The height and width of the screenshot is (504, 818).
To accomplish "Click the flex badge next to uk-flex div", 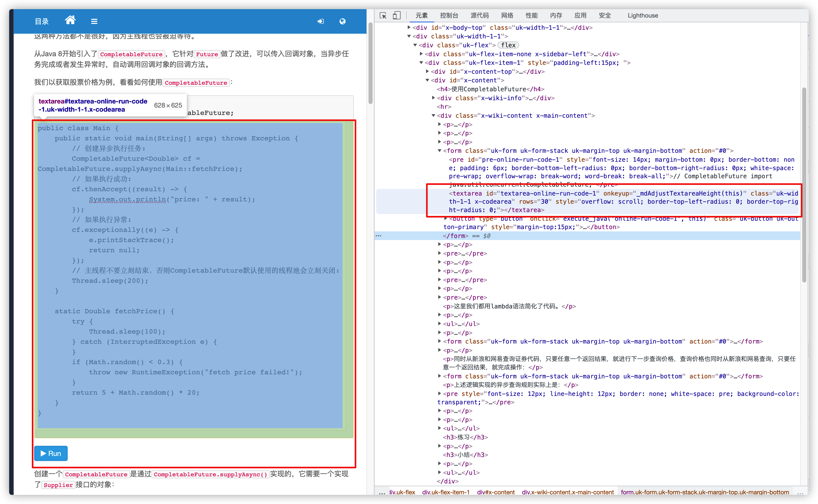I will pos(508,45).
